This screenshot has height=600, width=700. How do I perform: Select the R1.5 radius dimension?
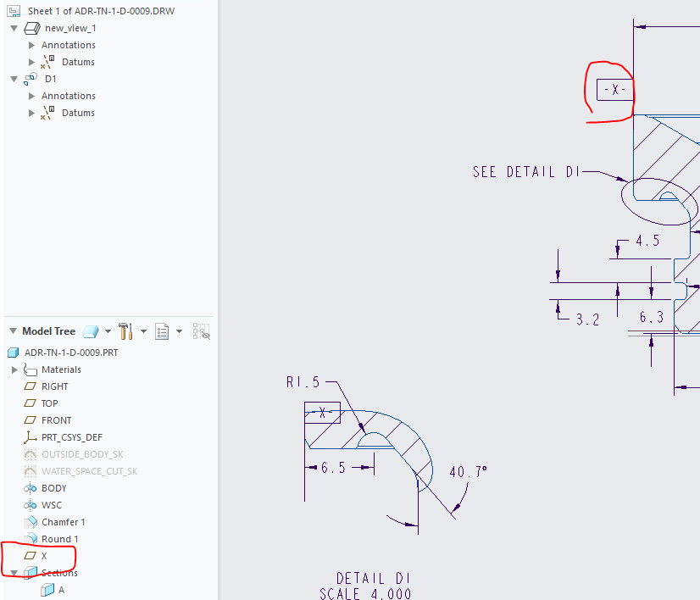pyautogui.click(x=303, y=382)
